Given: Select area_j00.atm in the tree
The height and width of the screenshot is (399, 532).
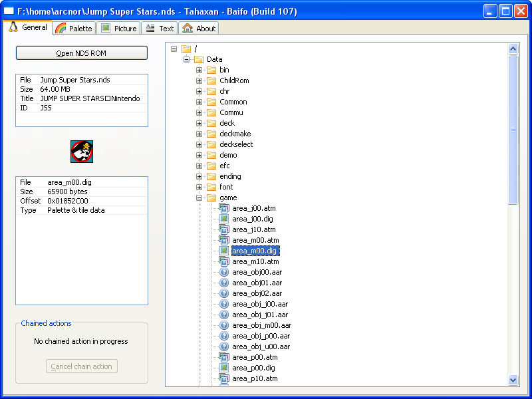Looking at the screenshot, I should tap(254, 208).
